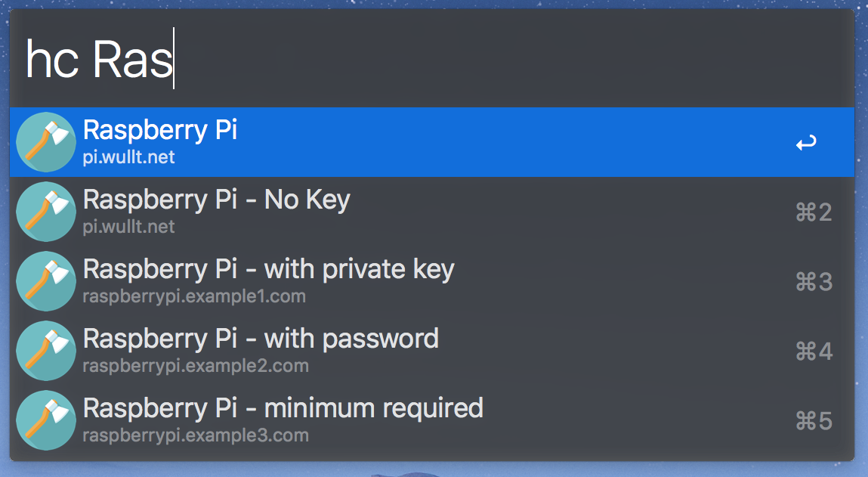This screenshot has height=477, width=868.
Task: Click axe icon of 'Raspberry Pi - No Key'
Action: 46,212
